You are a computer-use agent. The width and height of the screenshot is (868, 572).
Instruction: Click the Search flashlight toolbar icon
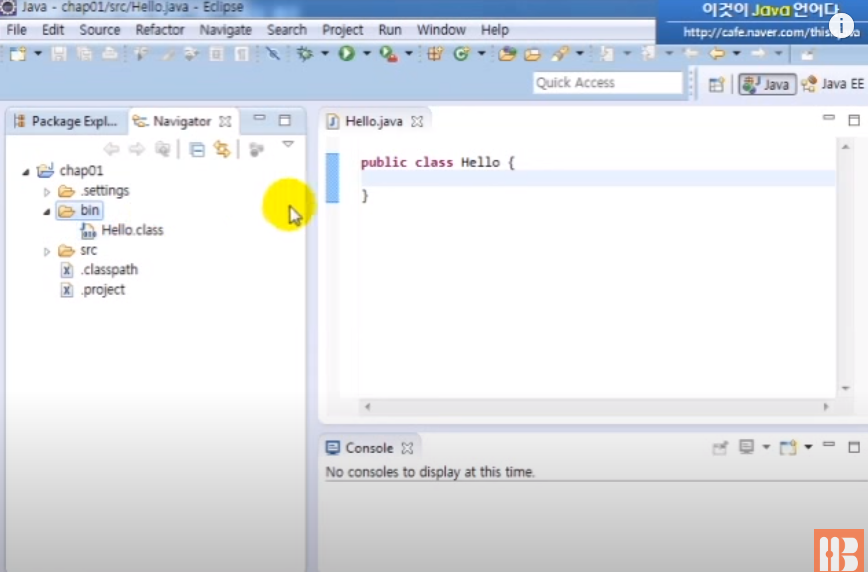(560, 54)
